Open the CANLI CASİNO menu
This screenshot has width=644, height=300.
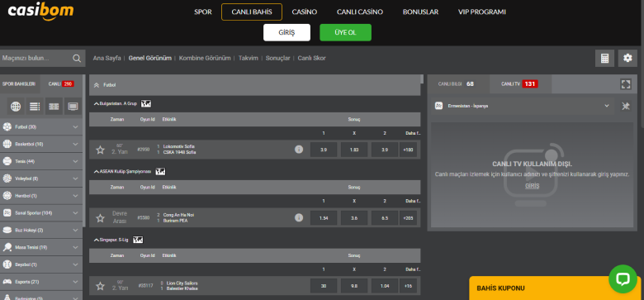pyautogui.click(x=360, y=12)
